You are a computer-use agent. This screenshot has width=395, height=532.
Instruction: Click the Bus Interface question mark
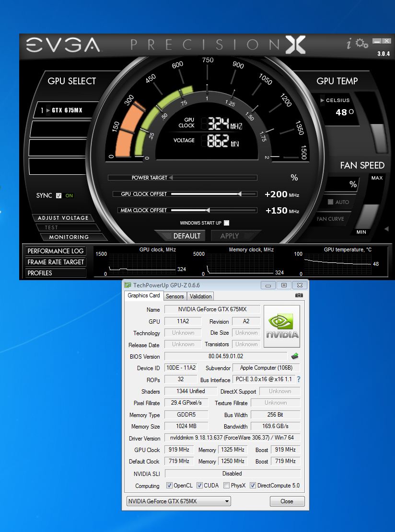[x=299, y=379]
